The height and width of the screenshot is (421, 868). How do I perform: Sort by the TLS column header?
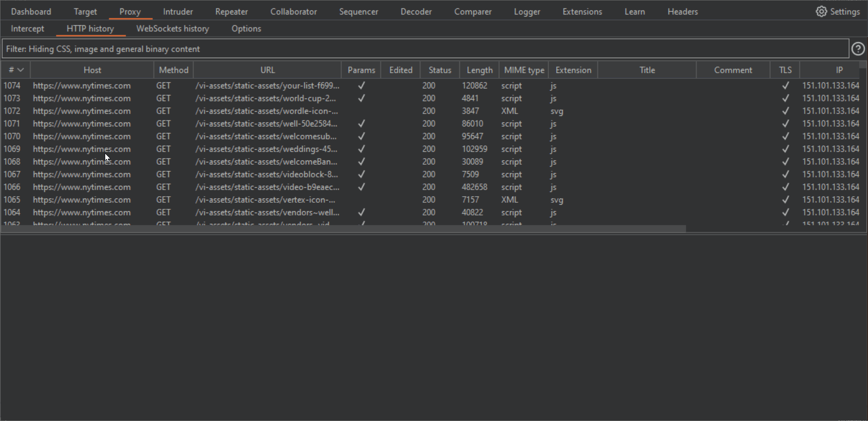point(785,70)
